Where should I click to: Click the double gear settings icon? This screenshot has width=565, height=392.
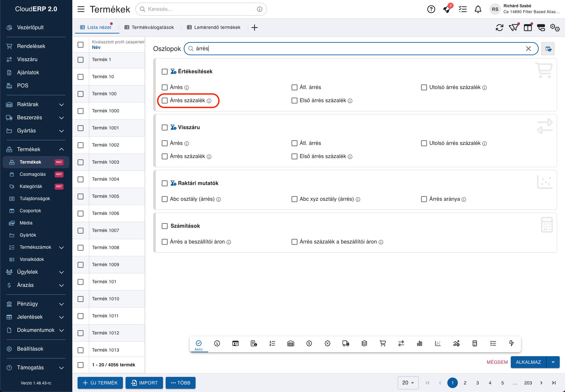(x=555, y=28)
